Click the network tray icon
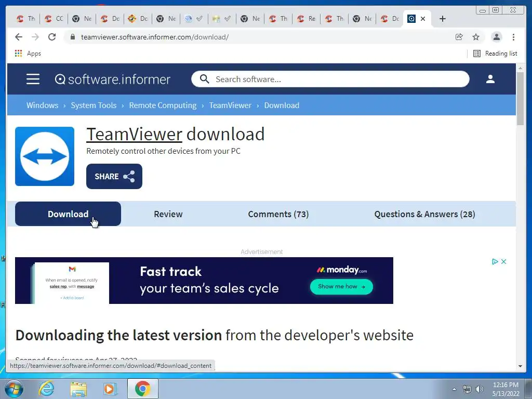 point(467,389)
